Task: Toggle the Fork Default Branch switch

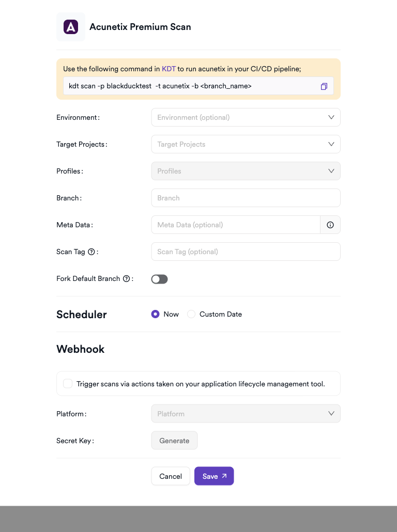Action: (160, 279)
